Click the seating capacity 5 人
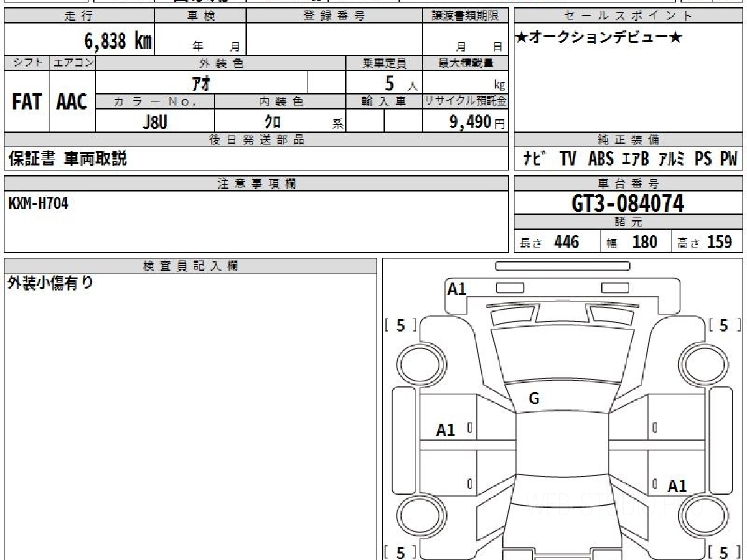Screen dimensions: 747x560 coord(401,83)
